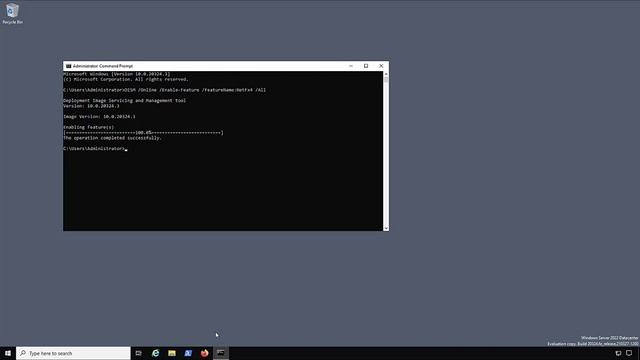Maximize the Command Prompt window

click(x=366, y=66)
